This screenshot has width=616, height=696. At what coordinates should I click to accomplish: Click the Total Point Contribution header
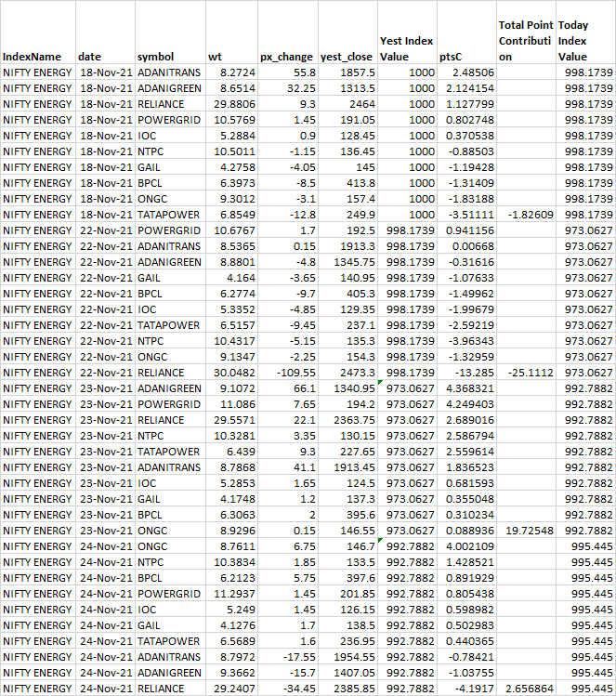pyautogui.click(x=526, y=41)
